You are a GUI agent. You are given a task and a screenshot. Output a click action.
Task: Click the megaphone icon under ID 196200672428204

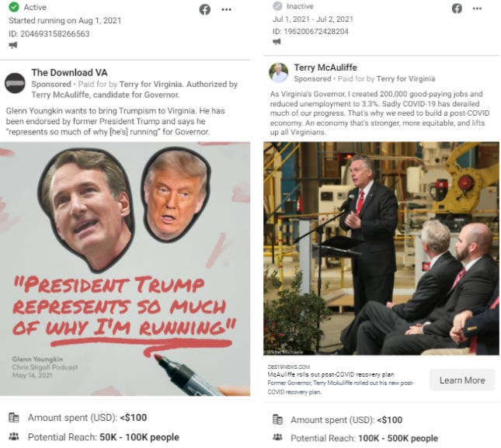[x=277, y=41]
